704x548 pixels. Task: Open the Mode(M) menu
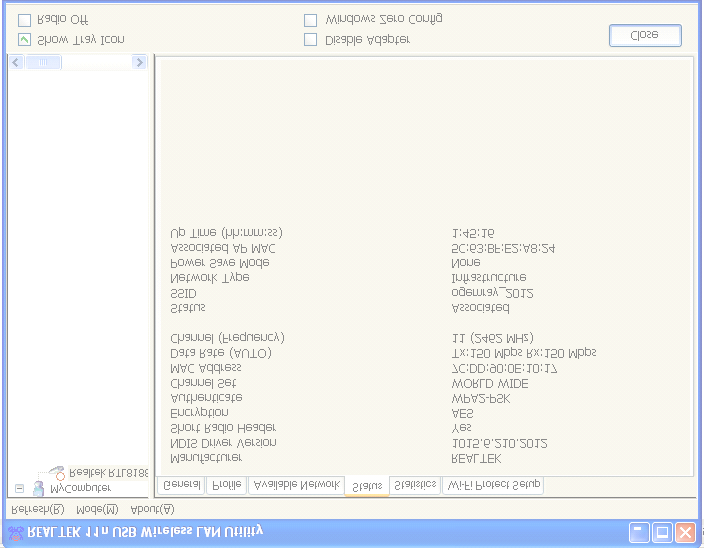tap(97, 510)
